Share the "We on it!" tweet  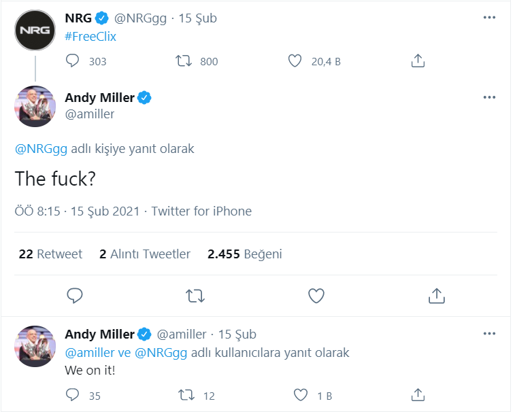click(418, 395)
